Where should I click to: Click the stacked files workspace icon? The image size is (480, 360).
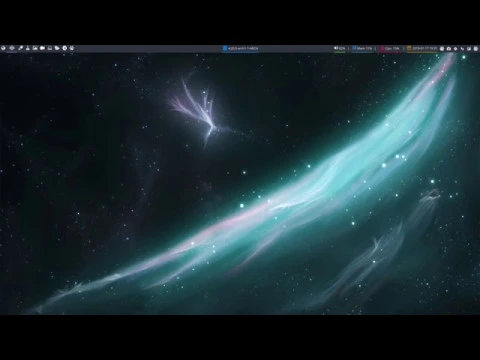57,48
